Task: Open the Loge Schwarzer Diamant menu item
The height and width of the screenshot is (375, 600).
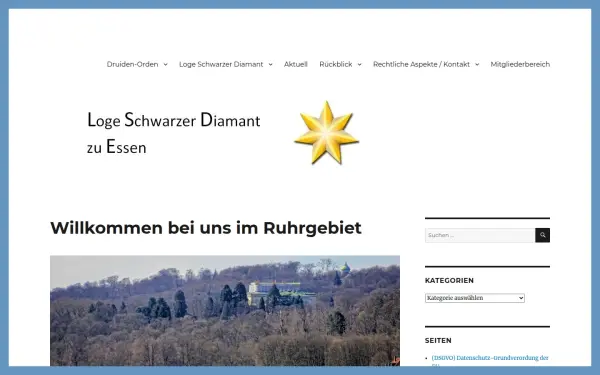Action: coord(221,64)
